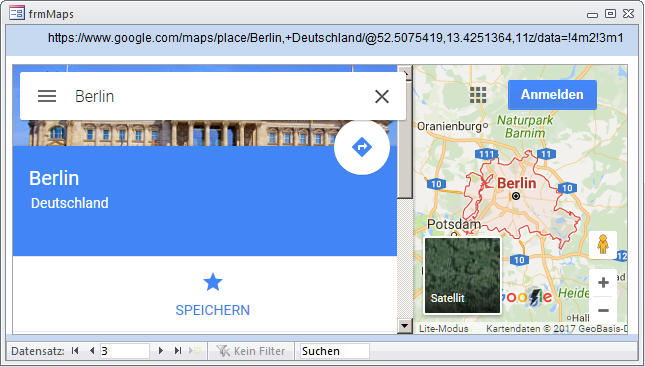
Task: Click the scrollbar down arrow of browser panel
Action: click(x=404, y=326)
